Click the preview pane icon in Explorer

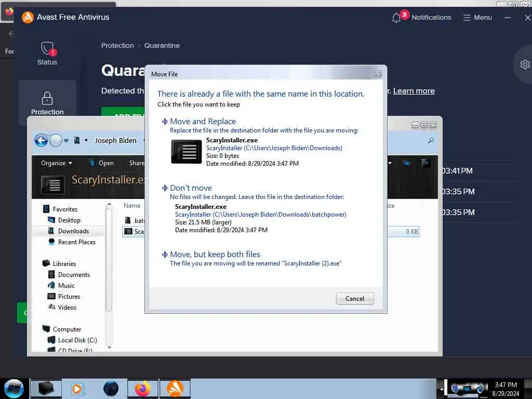tap(406, 163)
